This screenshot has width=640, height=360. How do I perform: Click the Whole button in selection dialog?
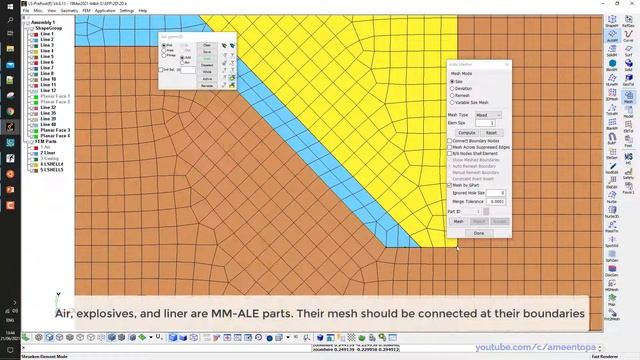point(207,72)
